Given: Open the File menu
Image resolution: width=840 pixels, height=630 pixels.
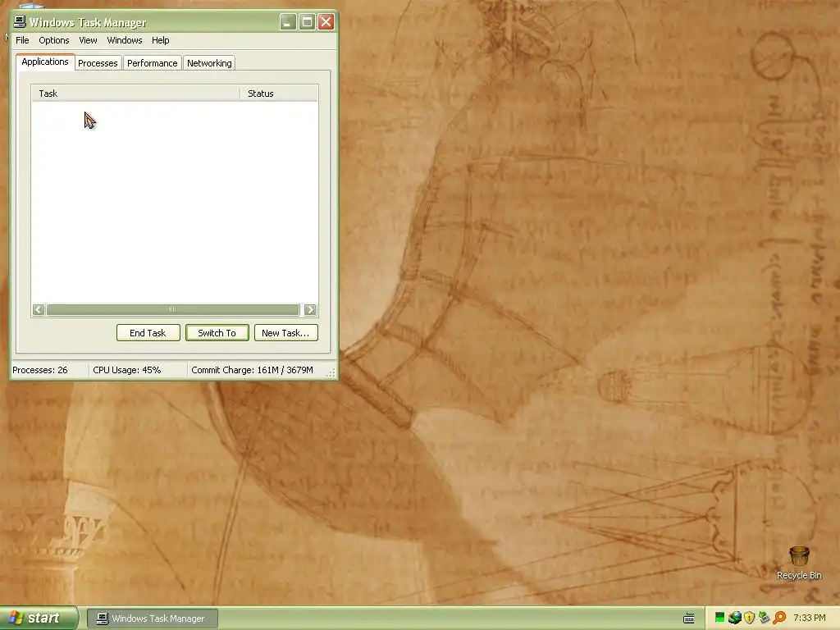Looking at the screenshot, I should (x=22, y=40).
